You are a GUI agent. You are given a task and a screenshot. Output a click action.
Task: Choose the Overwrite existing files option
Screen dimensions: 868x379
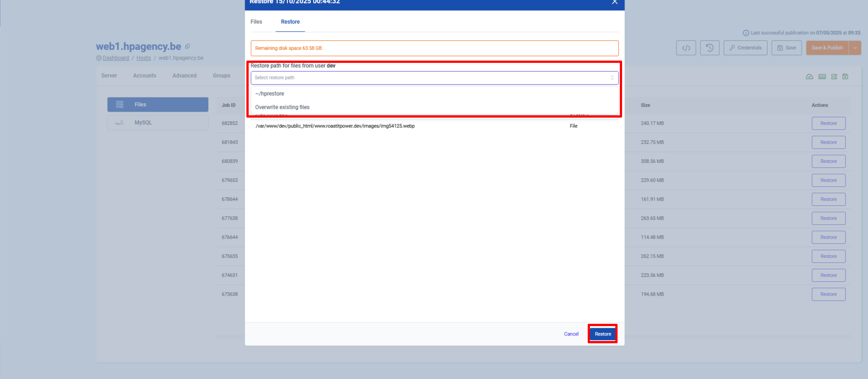tap(282, 107)
